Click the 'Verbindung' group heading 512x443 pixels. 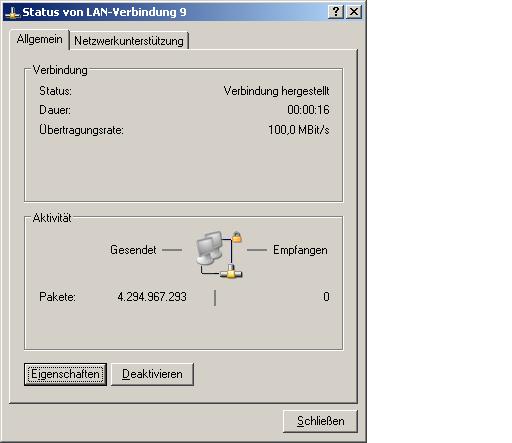coord(60,70)
